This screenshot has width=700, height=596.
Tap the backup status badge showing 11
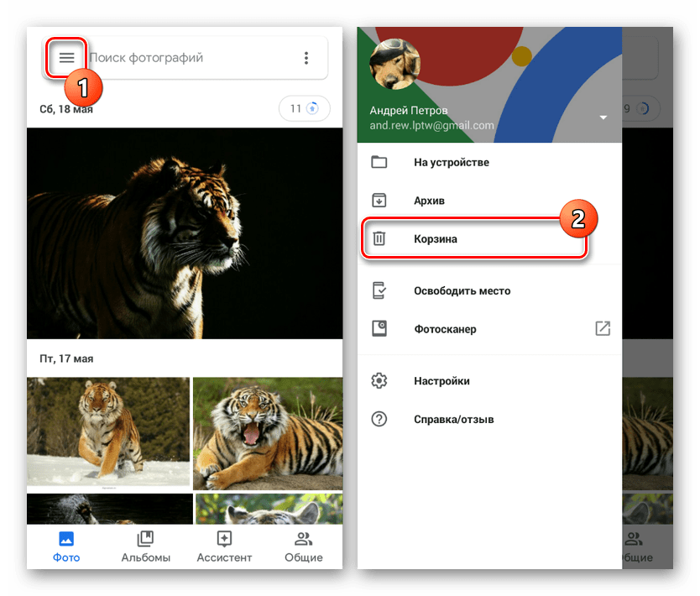point(304,108)
